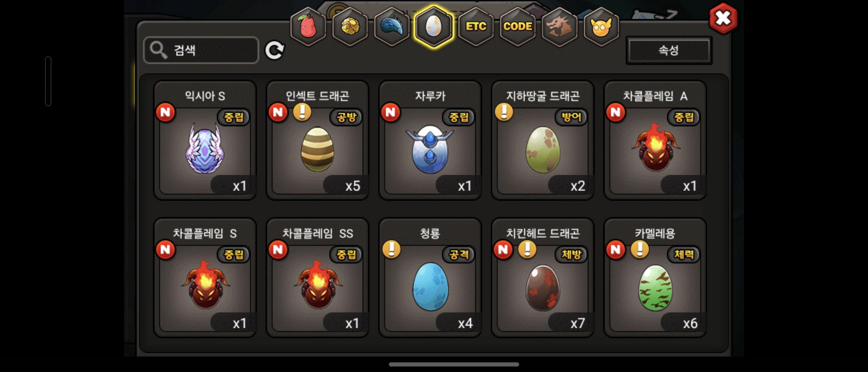Screen dimensions: 868x372
Task: Close the inventory with red X button
Action: point(723,18)
